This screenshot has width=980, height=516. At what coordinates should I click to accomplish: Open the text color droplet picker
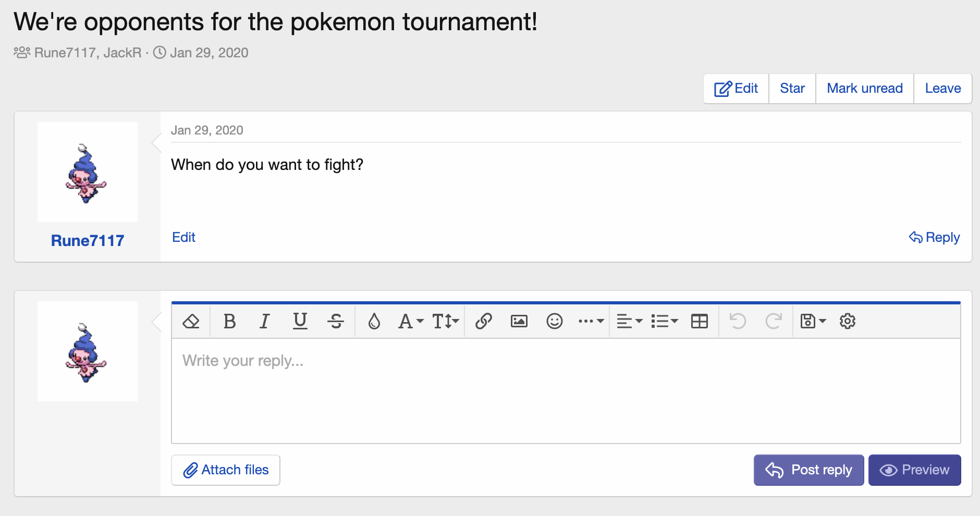pos(374,321)
